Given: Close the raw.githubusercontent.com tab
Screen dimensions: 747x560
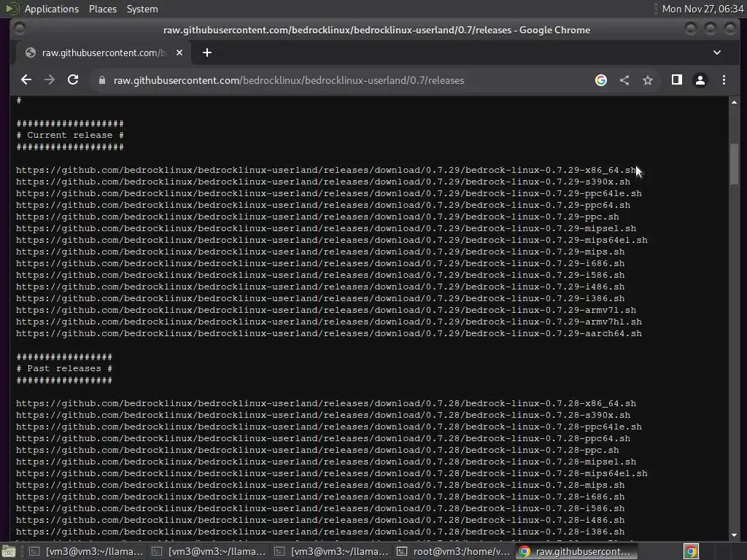Looking at the screenshot, I should coord(179,52).
